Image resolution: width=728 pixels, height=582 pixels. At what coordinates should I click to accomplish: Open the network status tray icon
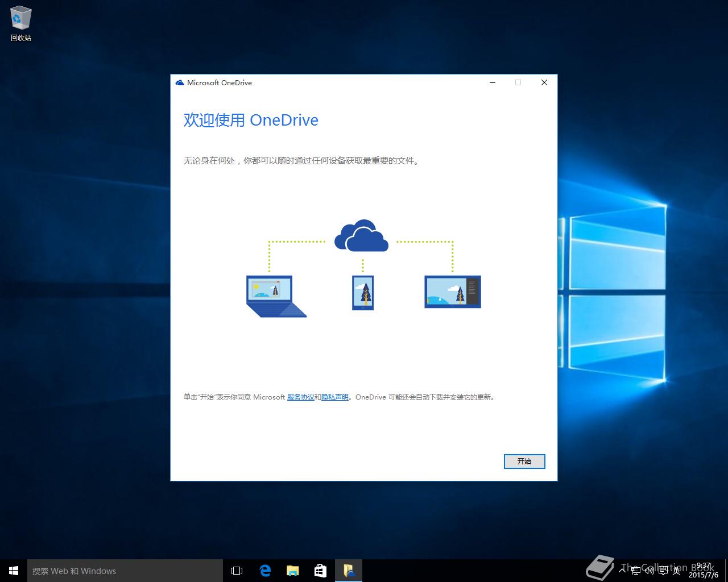point(636,571)
